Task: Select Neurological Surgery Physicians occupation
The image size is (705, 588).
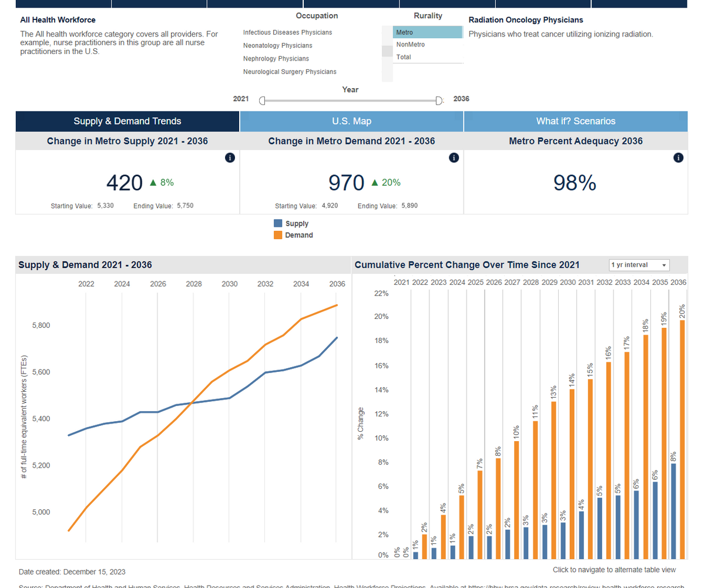Action: [290, 72]
